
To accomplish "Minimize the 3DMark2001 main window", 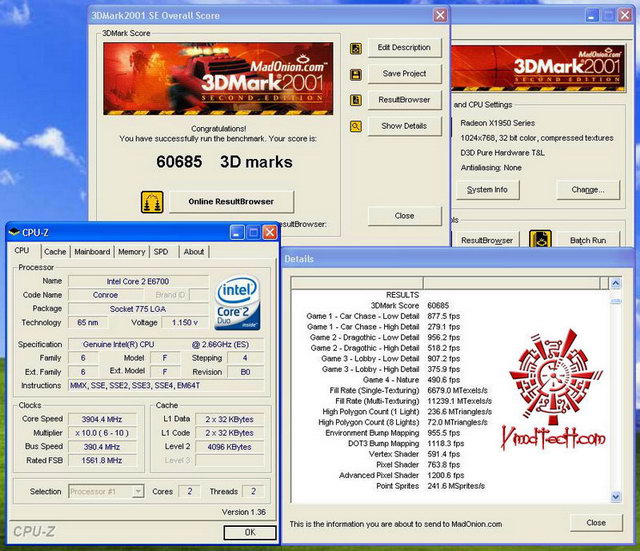I will [592, 16].
